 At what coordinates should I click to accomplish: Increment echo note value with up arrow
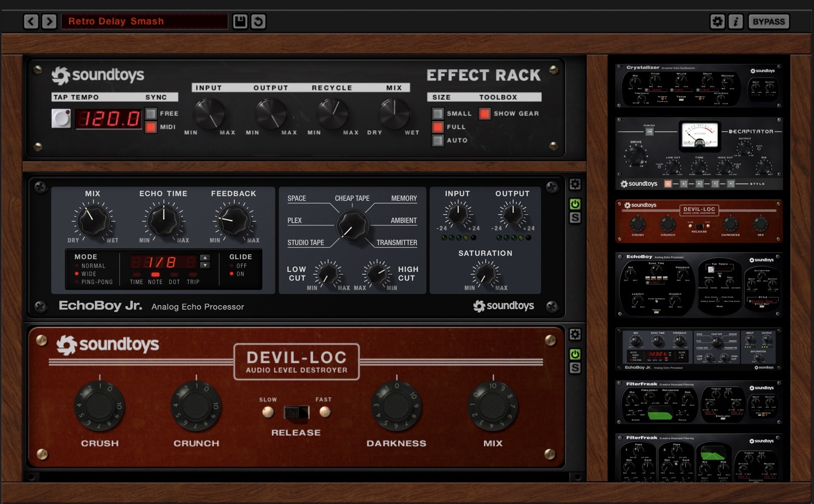coord(204,258)
